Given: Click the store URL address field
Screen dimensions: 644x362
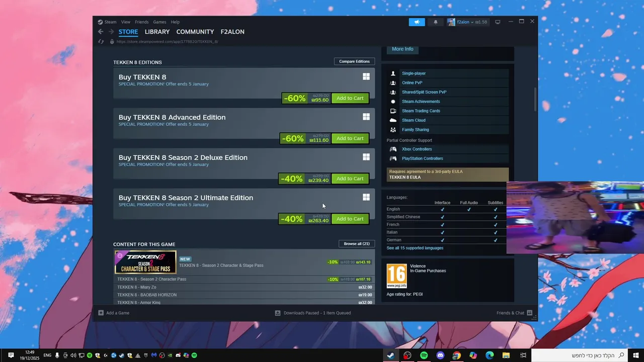Looking at the screenshot, I should (167, 42).
